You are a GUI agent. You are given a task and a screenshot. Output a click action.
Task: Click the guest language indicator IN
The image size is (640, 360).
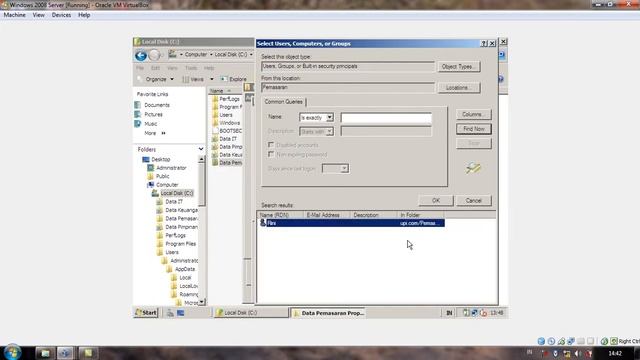[449, 313]
